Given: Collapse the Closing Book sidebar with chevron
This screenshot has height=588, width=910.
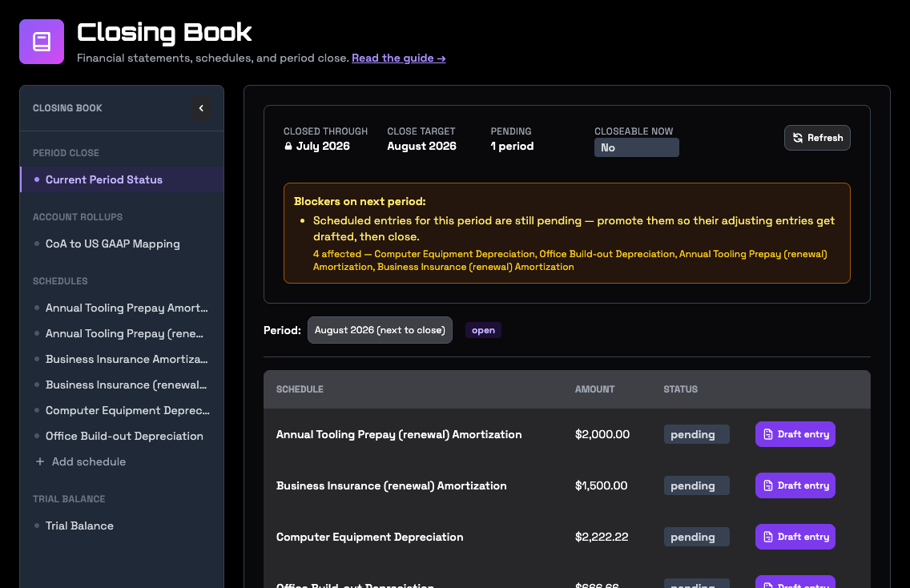Looking at the screenshot, I should pyautogui.click(x=201, y=108).
